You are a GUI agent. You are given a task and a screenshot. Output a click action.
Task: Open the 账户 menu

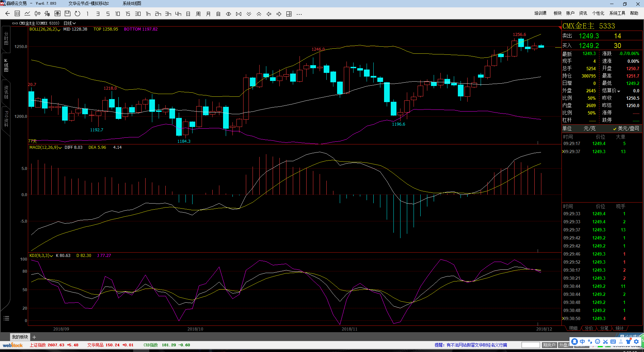[570, 13]
